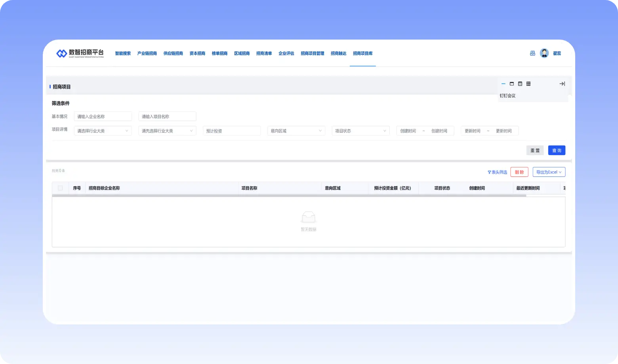The image size is (618, 364).
Task: Expand the 请选择行业大类 dropdown
Action: click(103, 131)
